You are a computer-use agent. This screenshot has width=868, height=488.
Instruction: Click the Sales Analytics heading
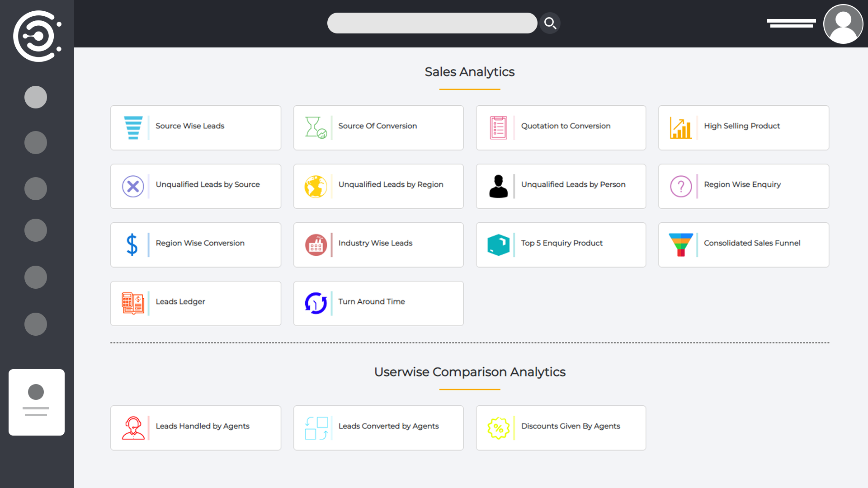(469, 72)
